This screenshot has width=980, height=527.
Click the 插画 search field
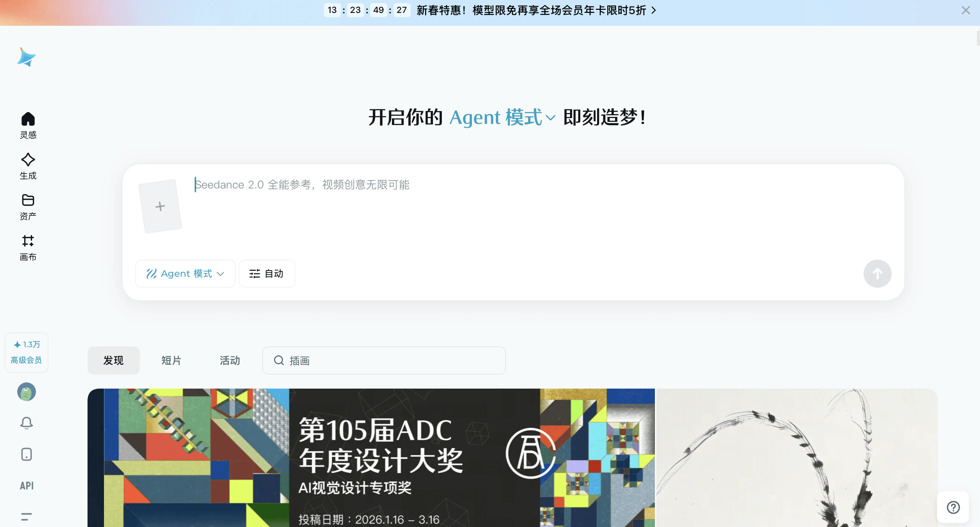coord(384,360)
